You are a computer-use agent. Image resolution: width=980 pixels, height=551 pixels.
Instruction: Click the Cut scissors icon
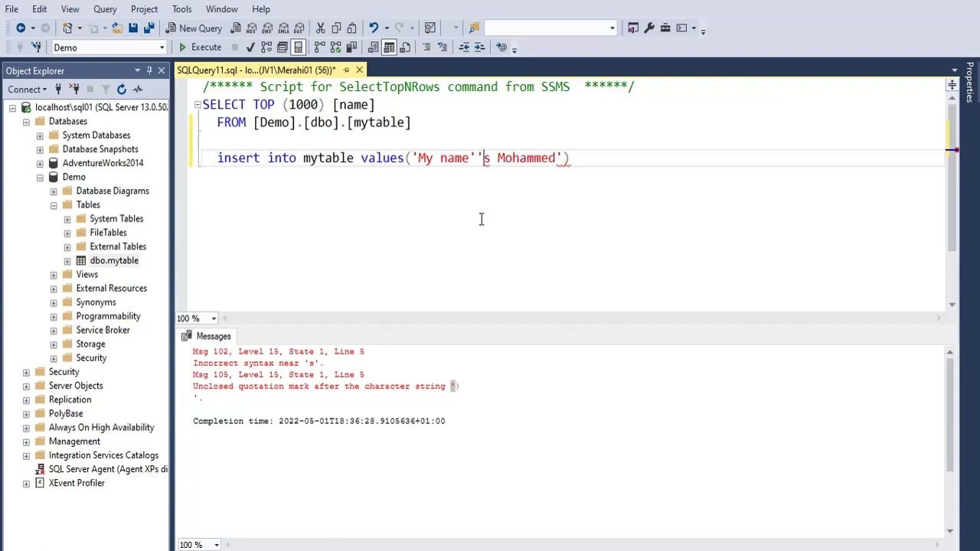tap(320, 28)
